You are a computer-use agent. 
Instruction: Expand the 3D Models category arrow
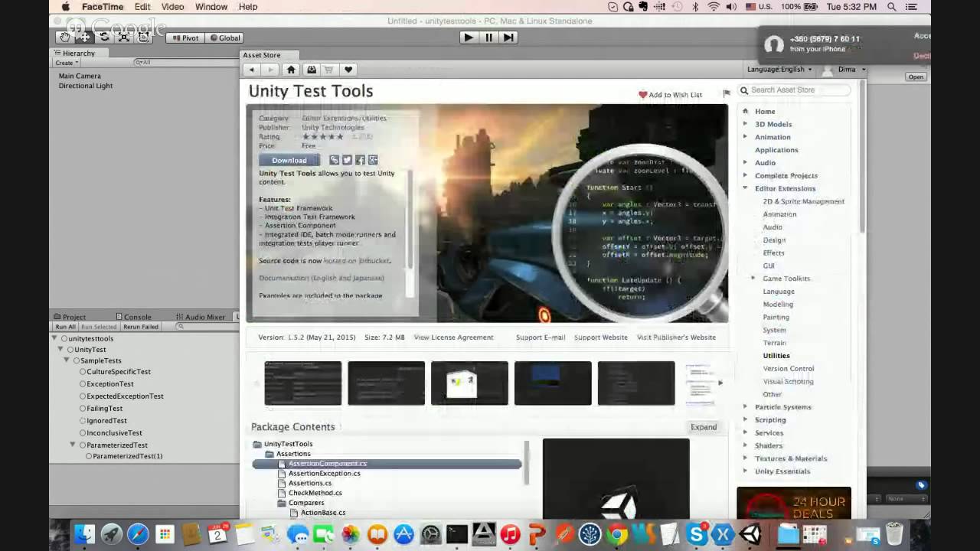click(x=745, y=124)
